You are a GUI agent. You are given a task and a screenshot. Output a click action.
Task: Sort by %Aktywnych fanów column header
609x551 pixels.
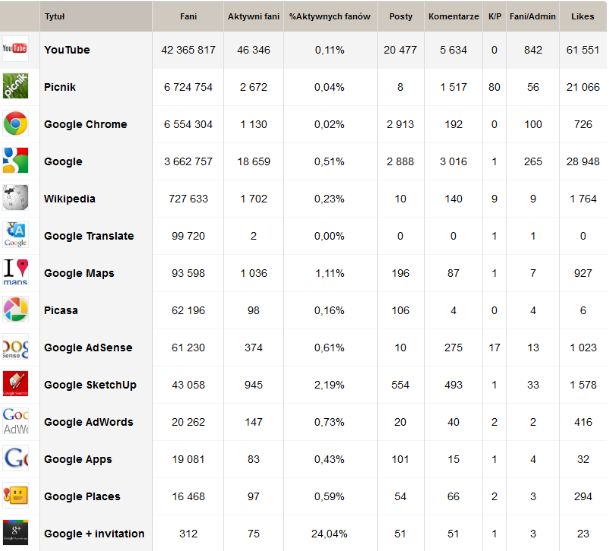click(x=330, y=17)
